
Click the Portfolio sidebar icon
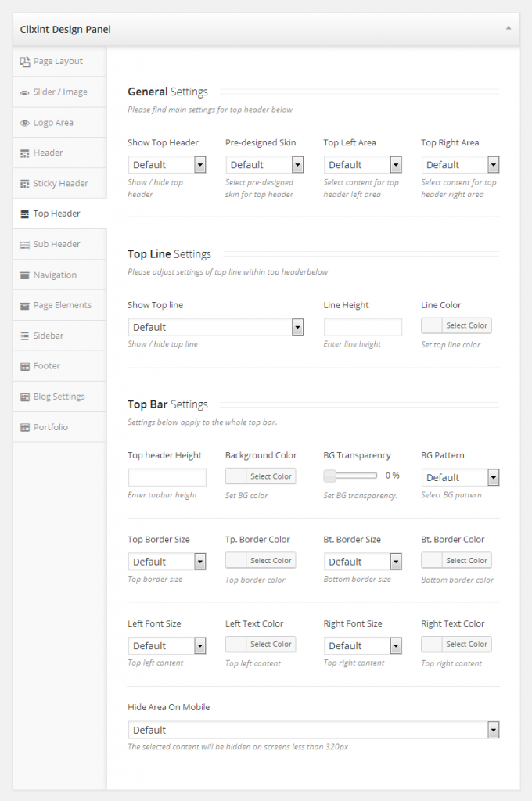[25, 428]
